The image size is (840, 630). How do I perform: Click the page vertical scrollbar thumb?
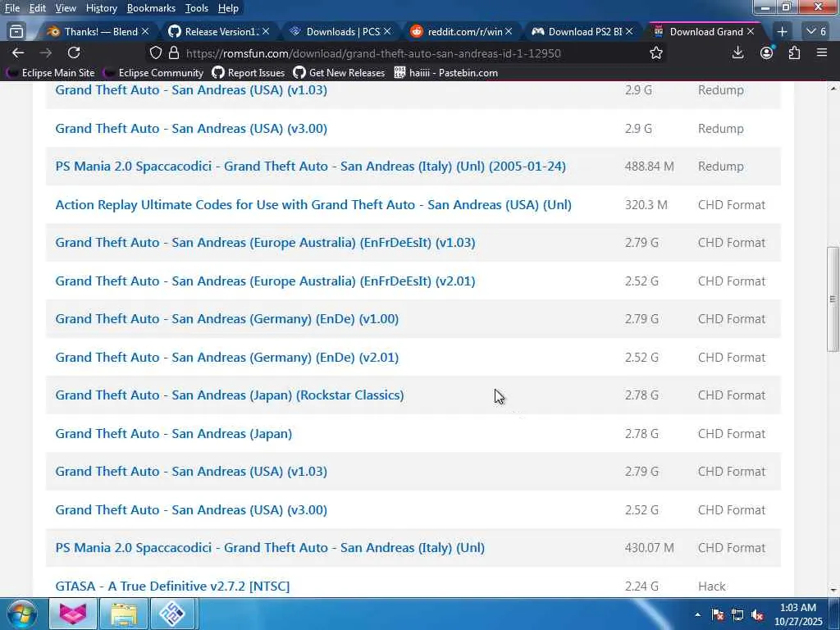tap(833, 299)
